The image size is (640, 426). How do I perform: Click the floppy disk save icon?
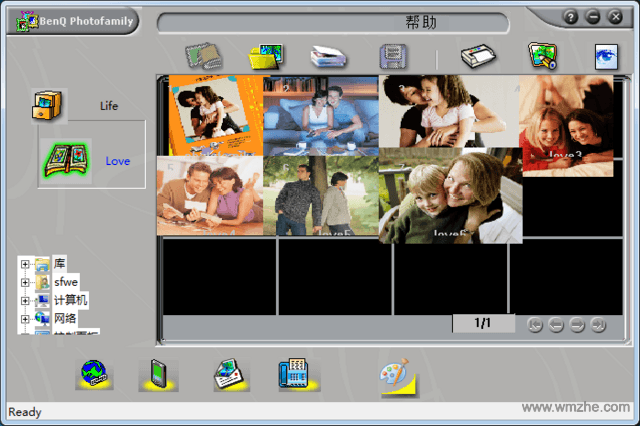tap(393, 56)
